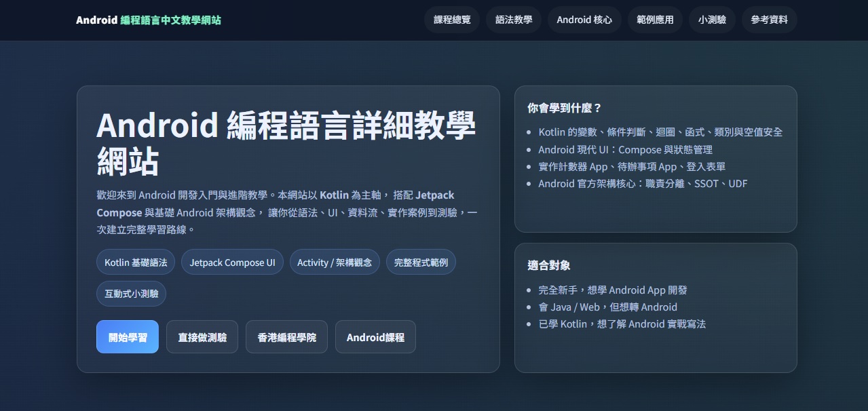Select the Android 核心 nav item
Image resolution: width=868 pixels, height=411 pixels.
coord(584,20)
